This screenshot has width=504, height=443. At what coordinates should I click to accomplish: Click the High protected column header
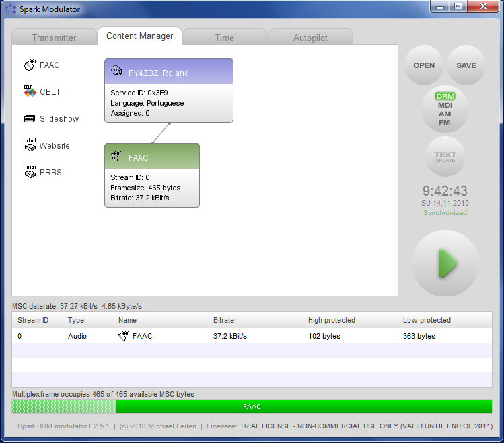(x=331, y=320)
